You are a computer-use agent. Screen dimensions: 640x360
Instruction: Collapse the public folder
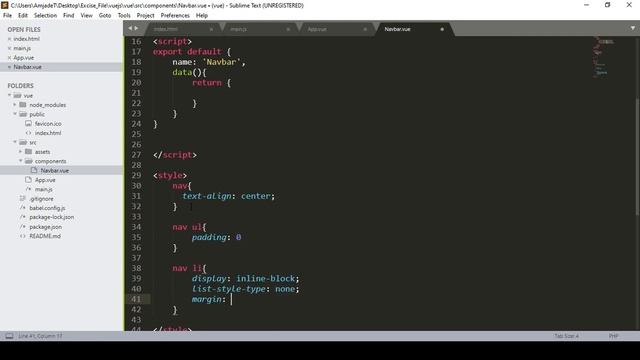coord(15,114)
